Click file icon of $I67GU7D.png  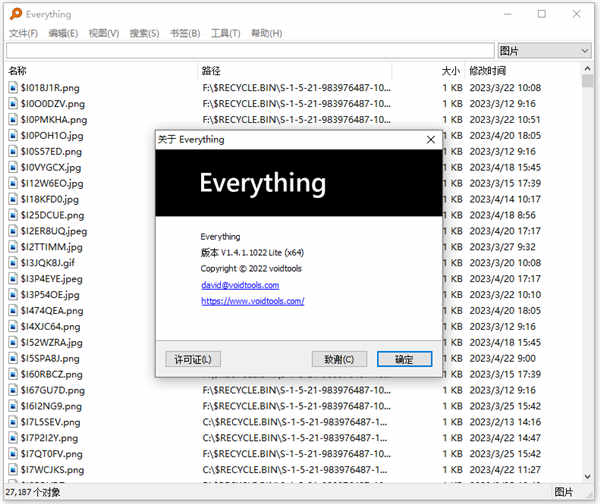coord(13,390)
